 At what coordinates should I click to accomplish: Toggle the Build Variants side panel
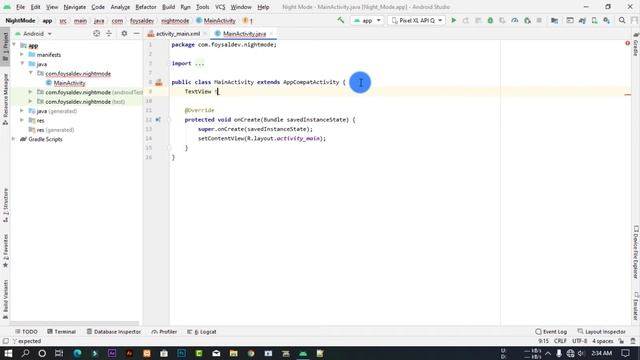pos(5,299)
